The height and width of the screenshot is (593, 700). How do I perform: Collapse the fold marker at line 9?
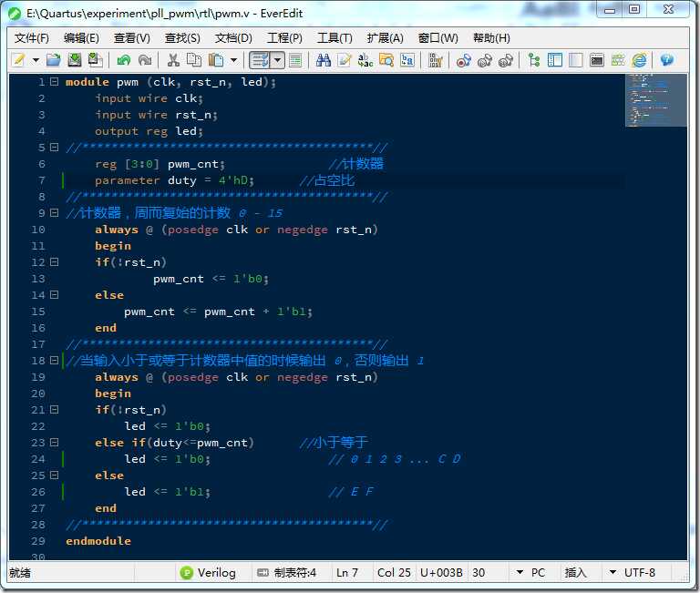point(54,213)
